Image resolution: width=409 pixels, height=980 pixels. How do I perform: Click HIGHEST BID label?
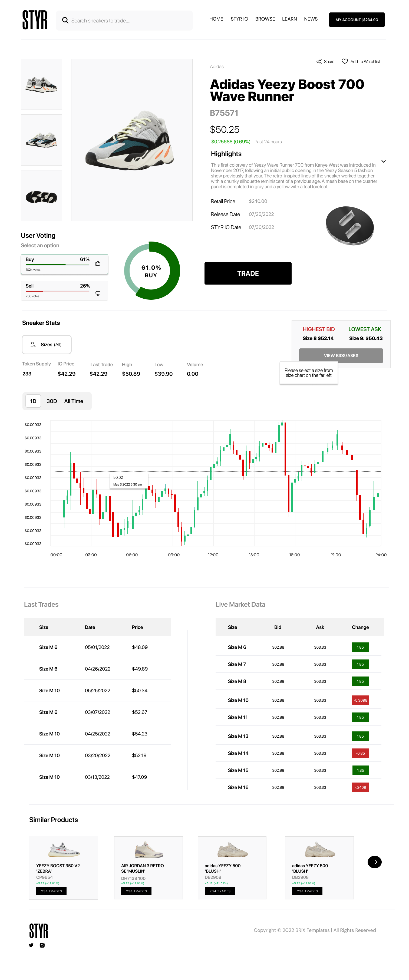pos(318,329)
